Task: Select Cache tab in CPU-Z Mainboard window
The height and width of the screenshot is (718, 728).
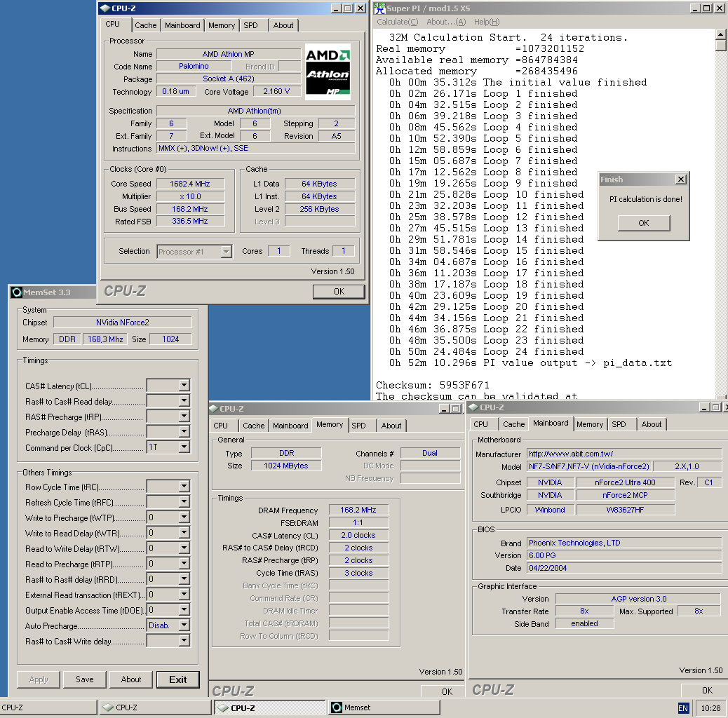Action: tap(514, 424)
